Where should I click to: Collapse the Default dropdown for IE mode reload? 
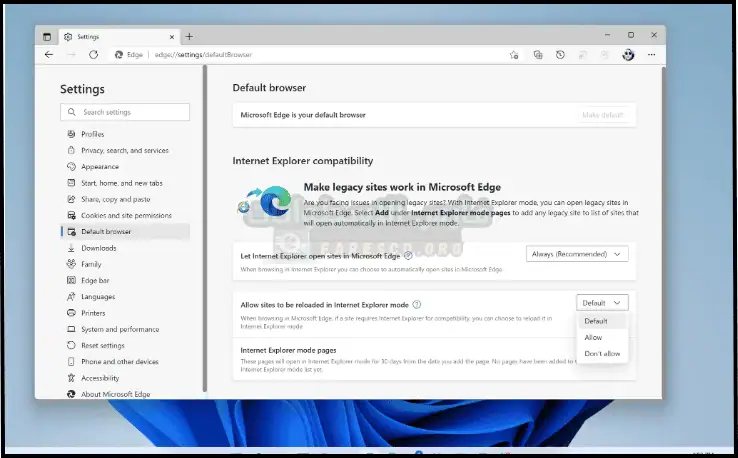pos(602,303)
